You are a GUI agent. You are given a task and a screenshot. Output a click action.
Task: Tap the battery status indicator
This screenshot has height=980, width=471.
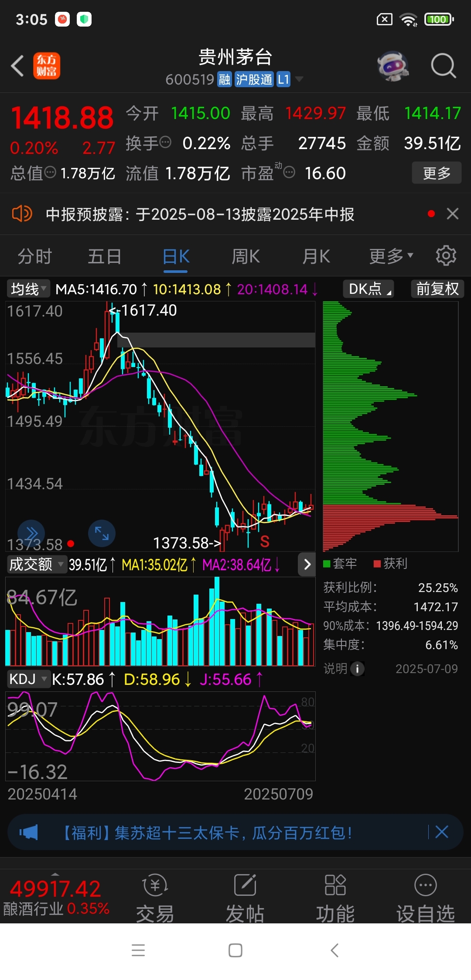click(x=439, y=19)
